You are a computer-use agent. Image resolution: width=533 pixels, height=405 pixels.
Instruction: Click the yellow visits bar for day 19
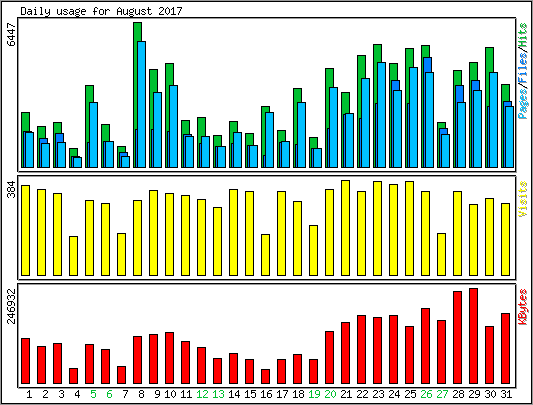(313, 250)
